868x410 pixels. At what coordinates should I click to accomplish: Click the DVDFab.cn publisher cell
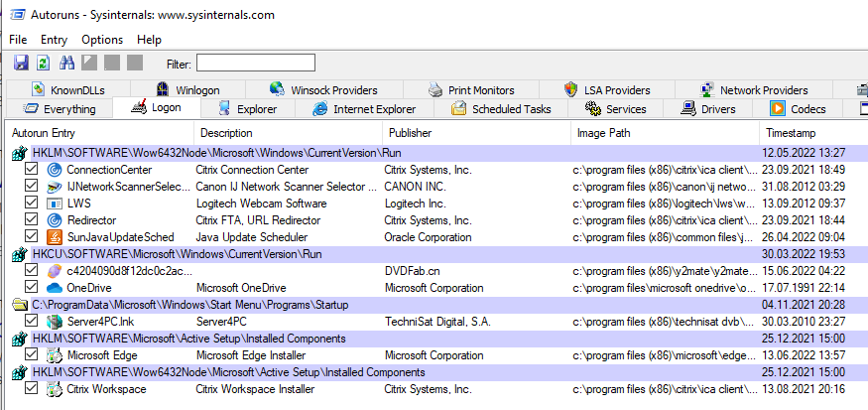click(413, 271)
